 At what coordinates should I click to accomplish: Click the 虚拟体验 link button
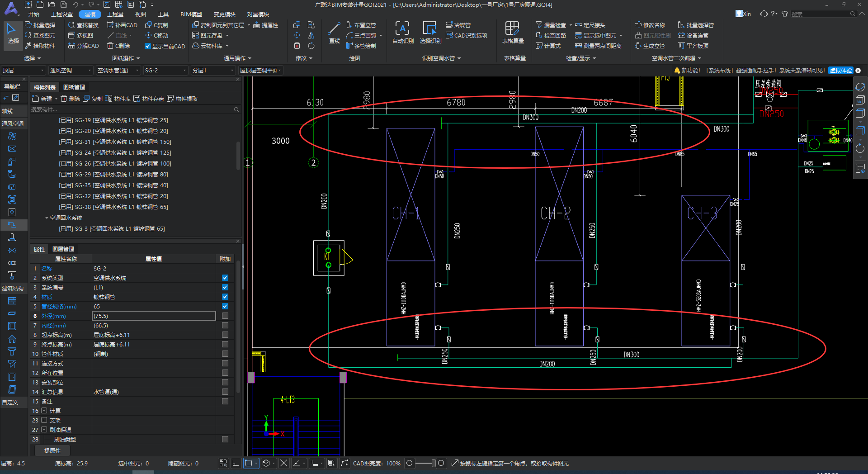pyautogui.click(x=840, y=70)
